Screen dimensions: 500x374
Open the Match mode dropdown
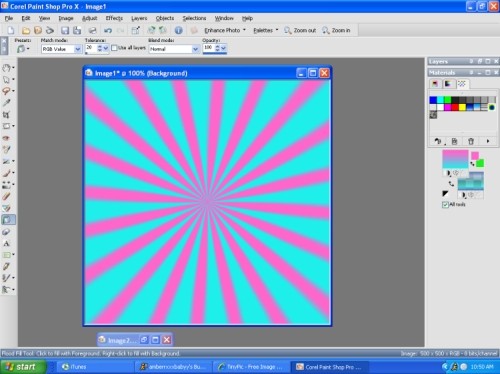coord(78,49)
